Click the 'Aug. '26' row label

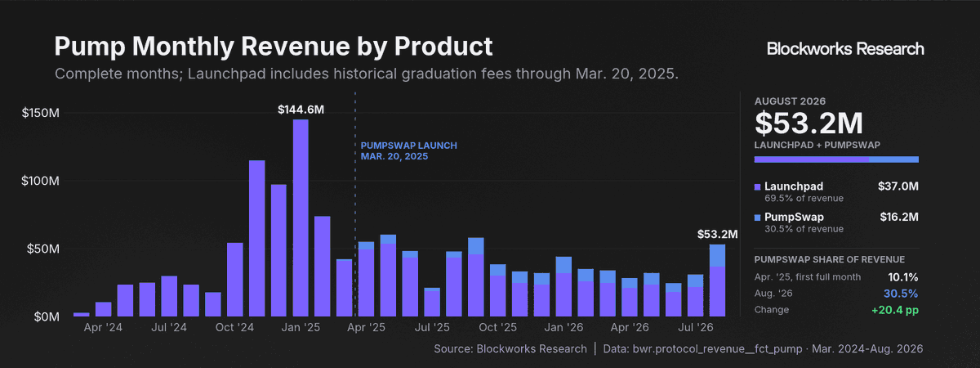(774, 294)
